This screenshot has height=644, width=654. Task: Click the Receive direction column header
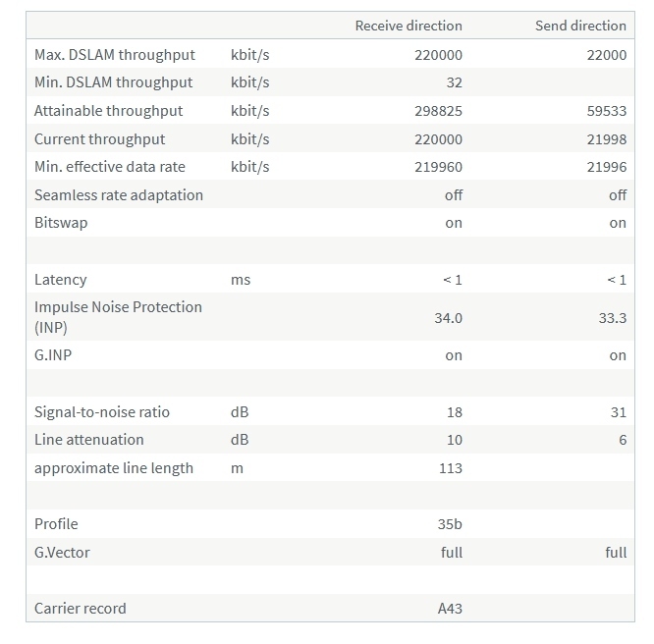(x=409, y=26)
